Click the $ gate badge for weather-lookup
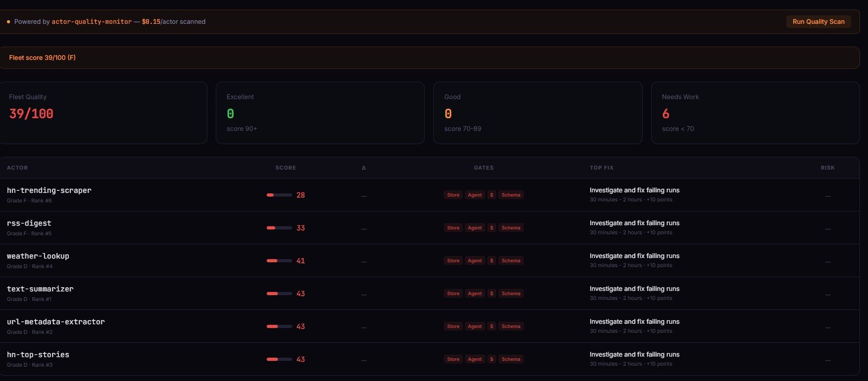Screen dimensions: 868x381 (492, 261)
